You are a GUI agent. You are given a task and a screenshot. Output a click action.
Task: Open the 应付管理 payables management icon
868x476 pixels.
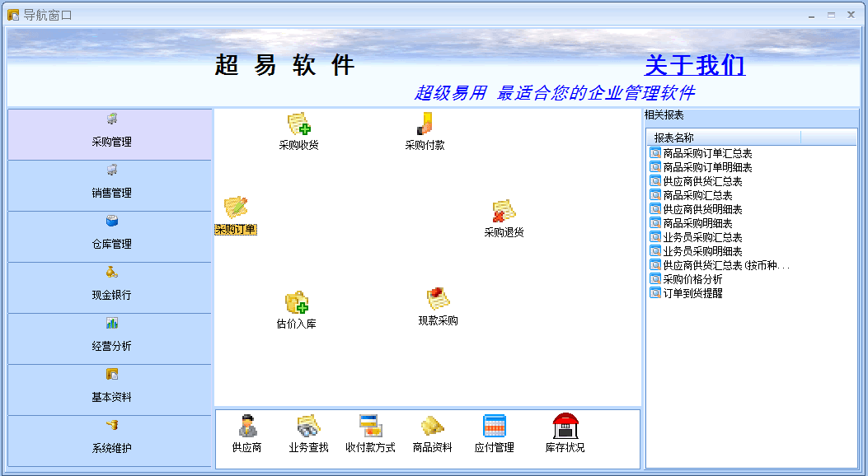tap(495, 427)
